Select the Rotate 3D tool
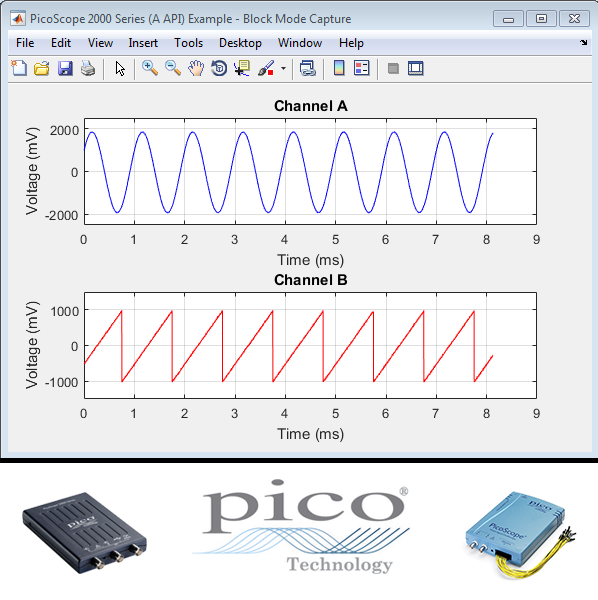 (x=219, y=69)
